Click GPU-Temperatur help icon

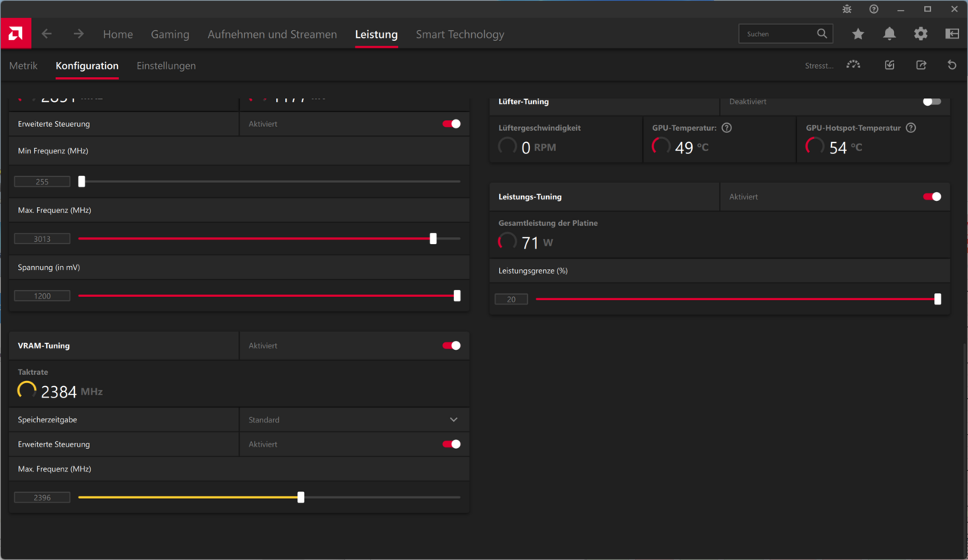point(727,128)
